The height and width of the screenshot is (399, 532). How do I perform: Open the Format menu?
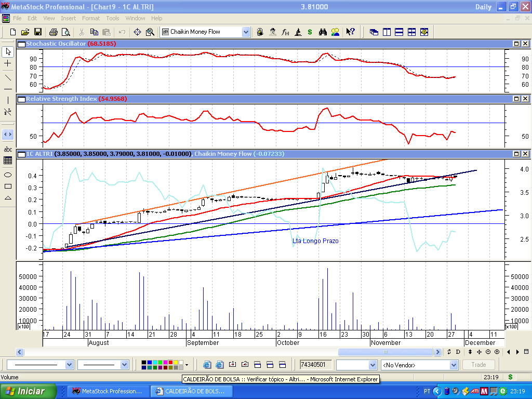tap(91, 18)
